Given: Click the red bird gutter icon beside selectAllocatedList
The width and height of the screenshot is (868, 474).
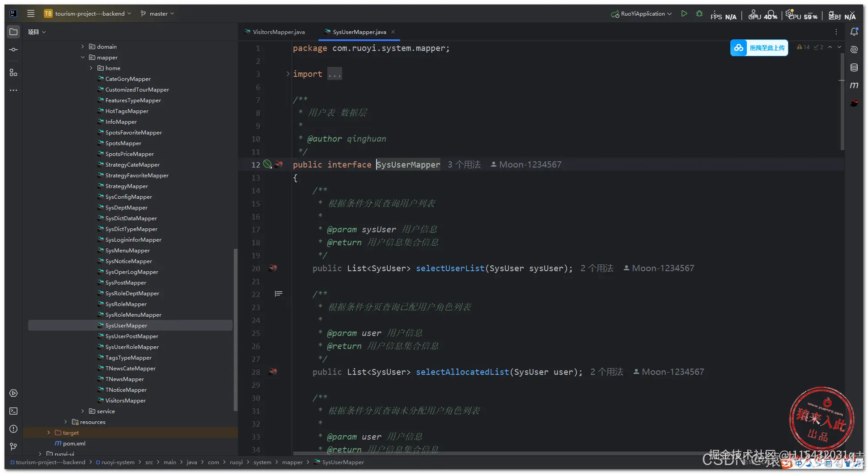Looking at the screenshot, I should [x=272, y=371].
